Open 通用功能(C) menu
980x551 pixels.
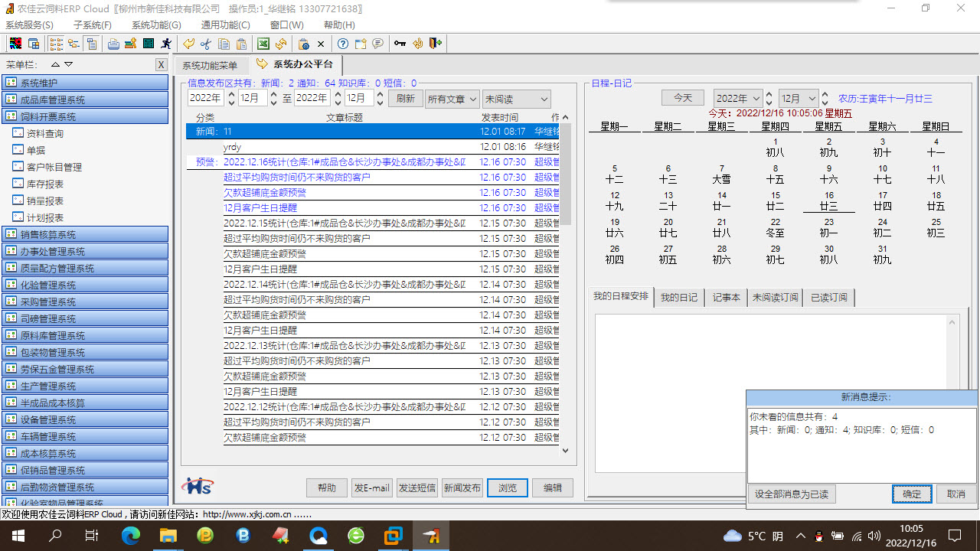(x=225, y=25)
